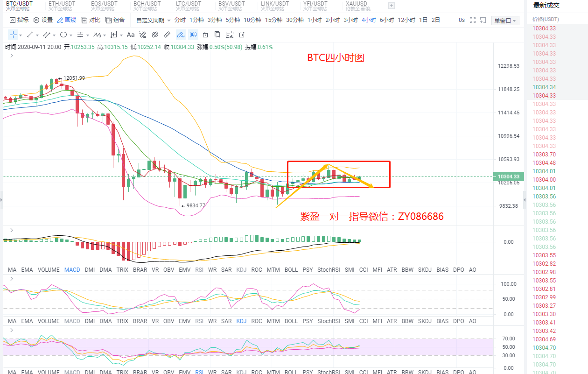The height and width of the screenshot is (374, 588).
Task: Select the ellipse drawing tool
Action: (63, 35)
